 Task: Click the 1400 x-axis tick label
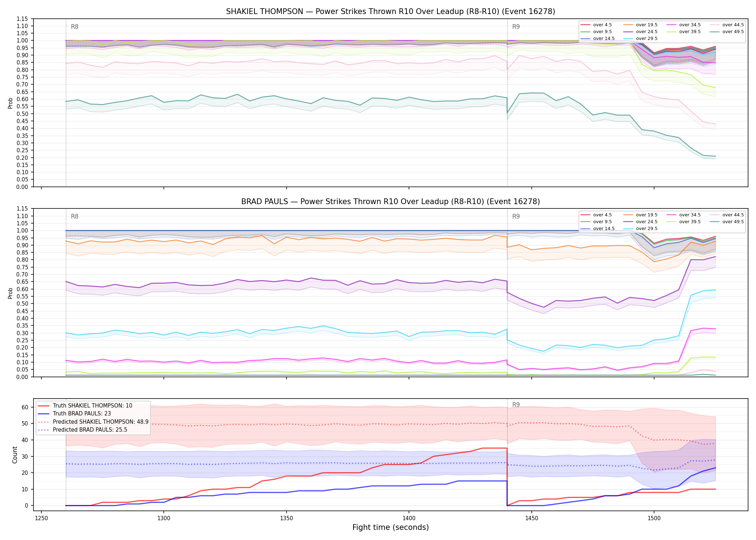(x=409, y=518)
